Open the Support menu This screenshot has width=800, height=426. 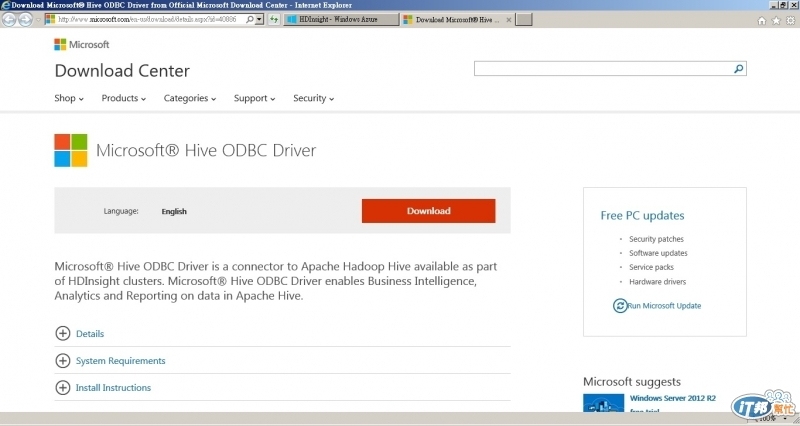255,98
